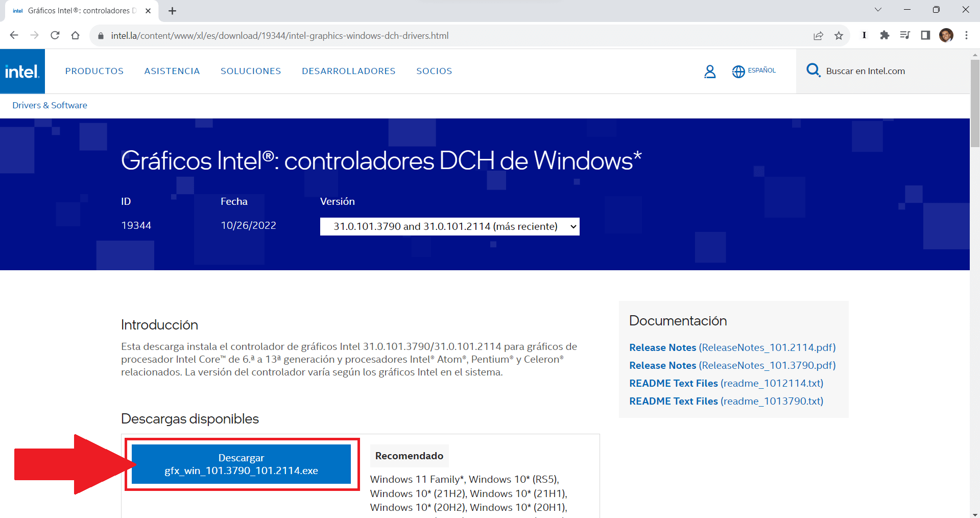Screen dimensions: 980x518
Task: Share this page icon
Action: click(x=818, y=35)
